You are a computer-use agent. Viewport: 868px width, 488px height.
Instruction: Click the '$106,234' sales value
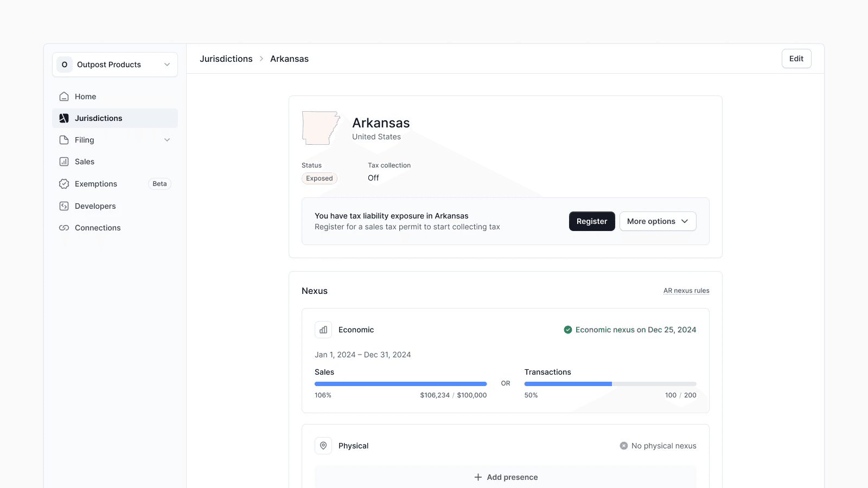(x=435, y=395)
